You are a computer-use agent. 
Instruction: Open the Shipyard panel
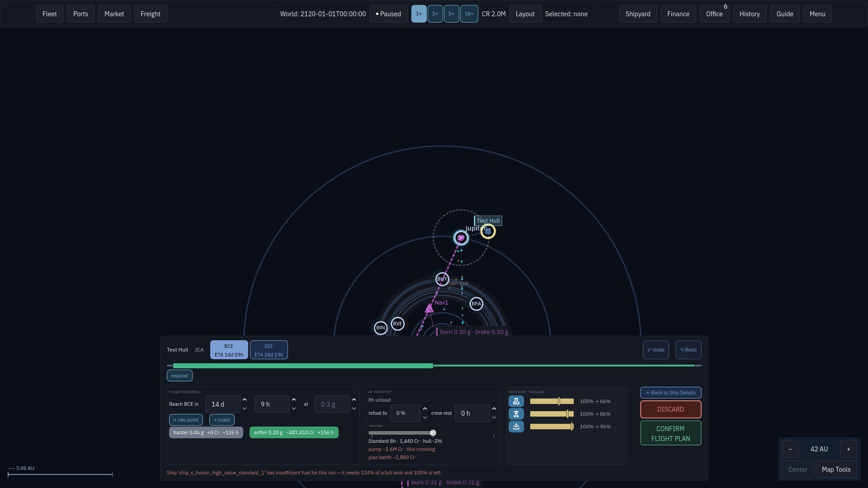pyautogui.click(x=638, y=14)
